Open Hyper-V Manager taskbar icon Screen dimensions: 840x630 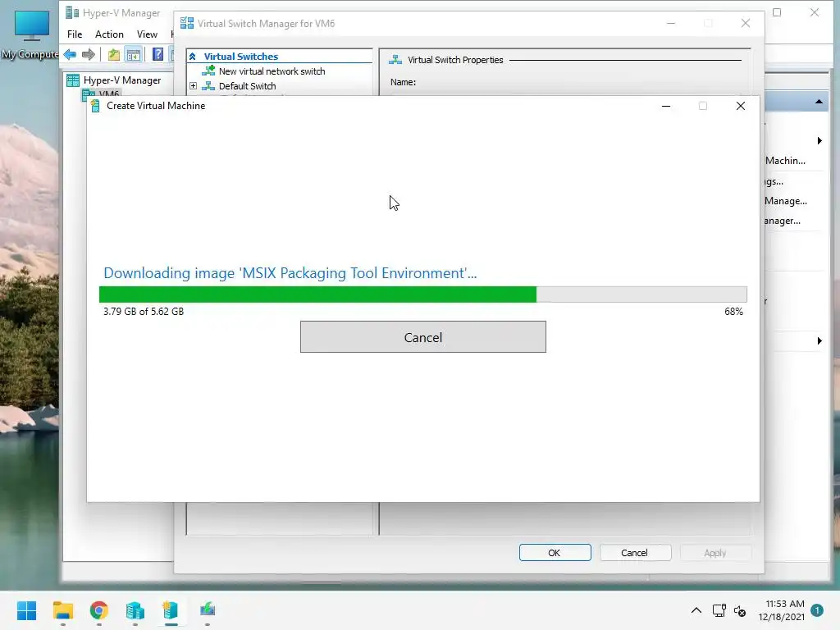tap(135, 609)
